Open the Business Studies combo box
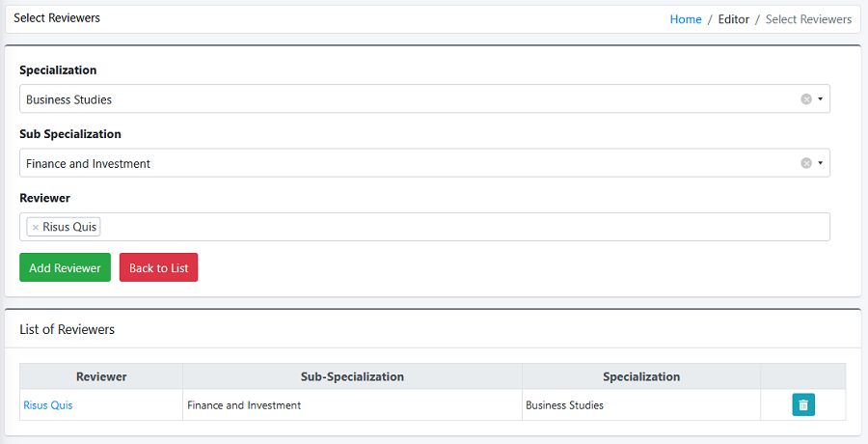868x444 pixels. tap(424, 99)
